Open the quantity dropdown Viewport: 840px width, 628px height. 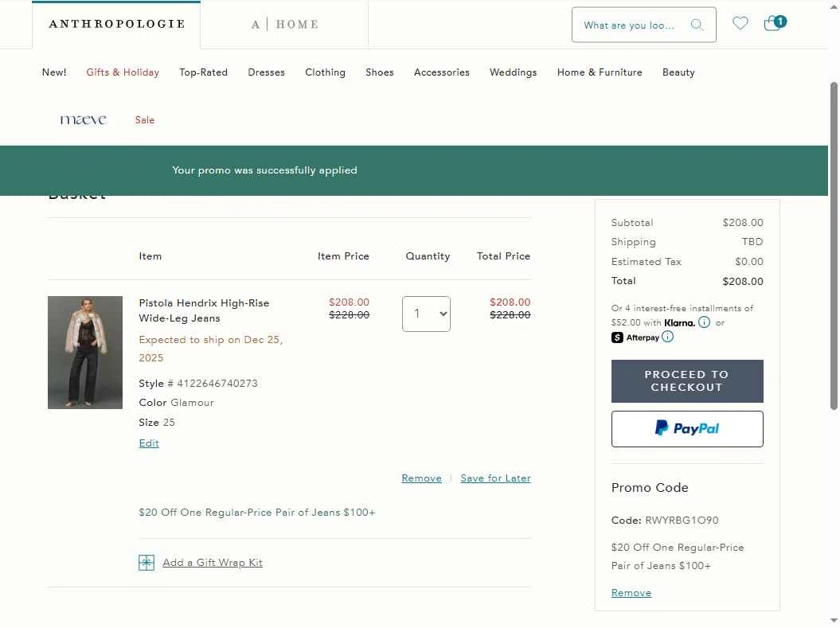tap(426, 314)
